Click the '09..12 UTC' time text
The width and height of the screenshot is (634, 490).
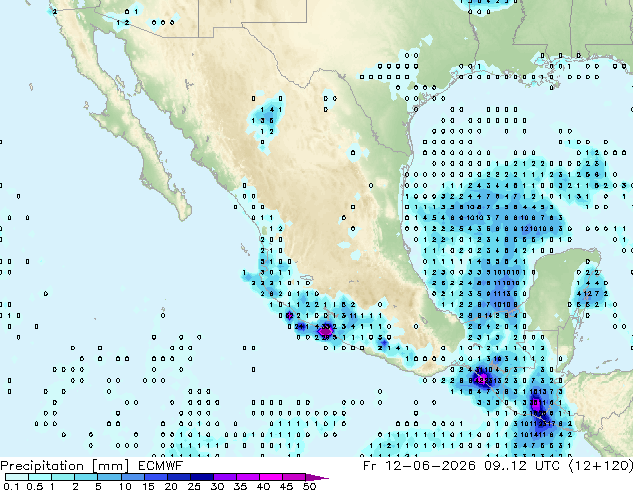point(522,466)
